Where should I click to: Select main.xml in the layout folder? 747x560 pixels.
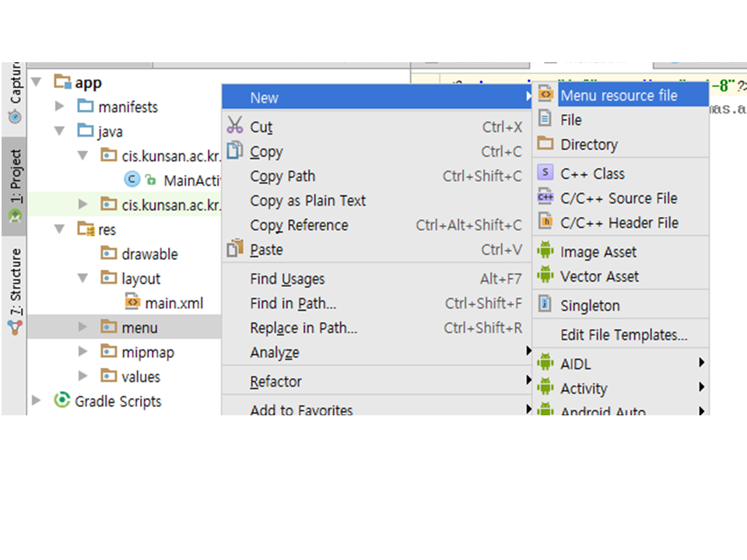tap(174, 303)
